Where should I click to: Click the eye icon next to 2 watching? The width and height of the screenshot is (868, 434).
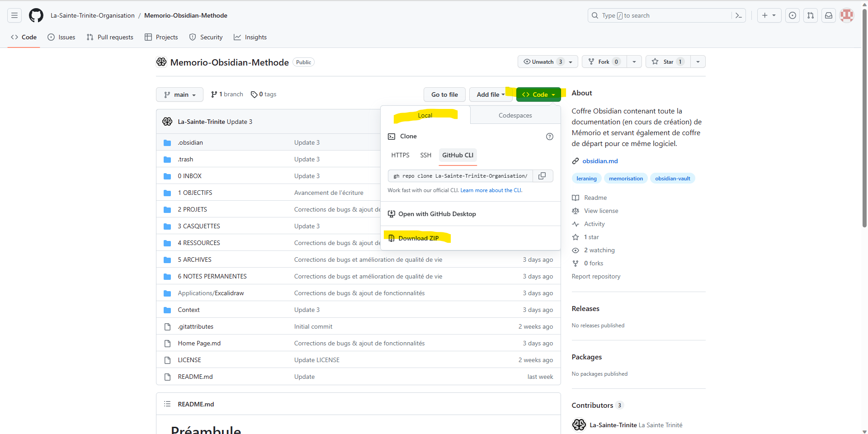[576, 250]
